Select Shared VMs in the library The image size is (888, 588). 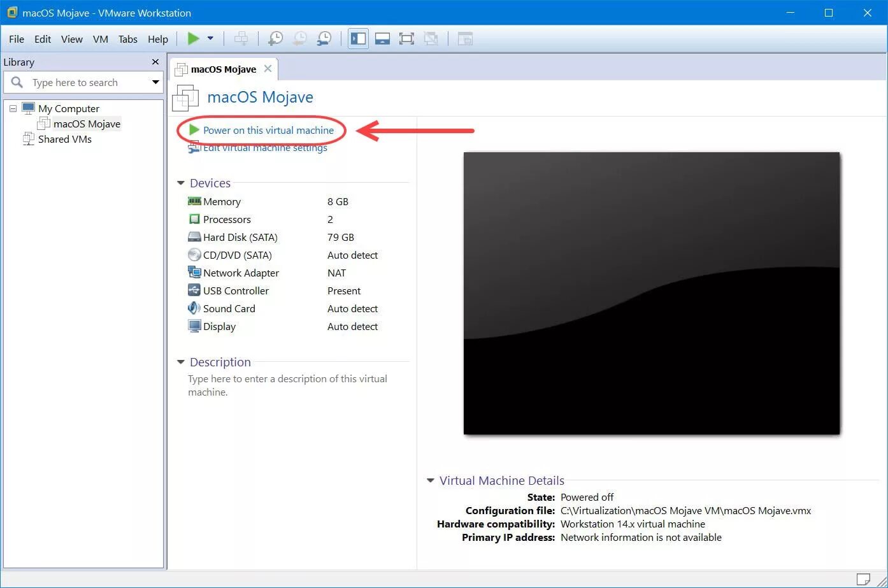click(x=64, y=139)
